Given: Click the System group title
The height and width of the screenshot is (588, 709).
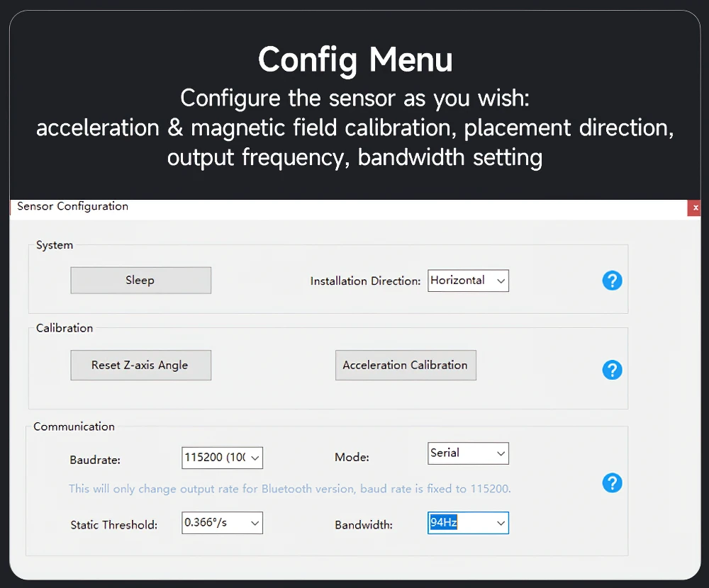Looking at the screenshot, I should [55, 245].
